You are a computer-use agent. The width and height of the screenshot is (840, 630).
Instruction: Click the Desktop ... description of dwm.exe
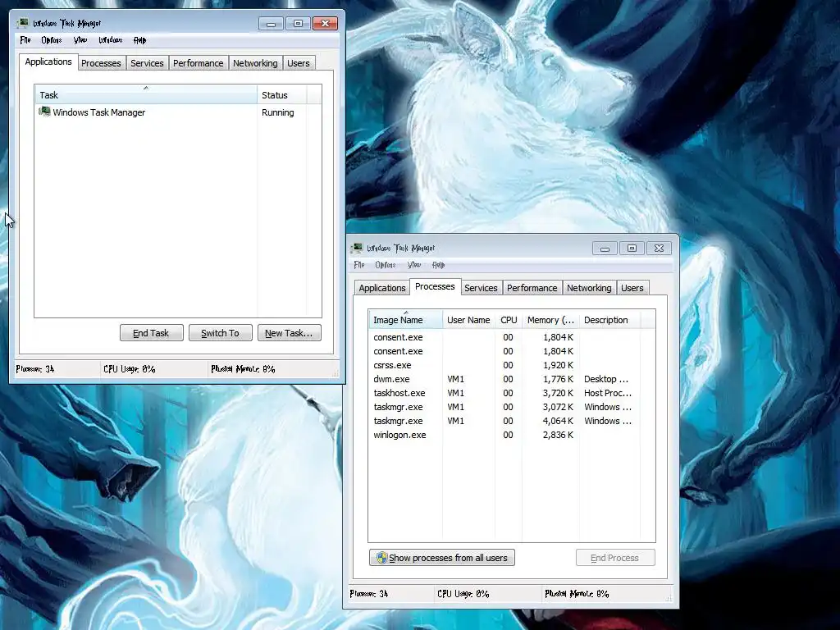(x=606, y=379)
